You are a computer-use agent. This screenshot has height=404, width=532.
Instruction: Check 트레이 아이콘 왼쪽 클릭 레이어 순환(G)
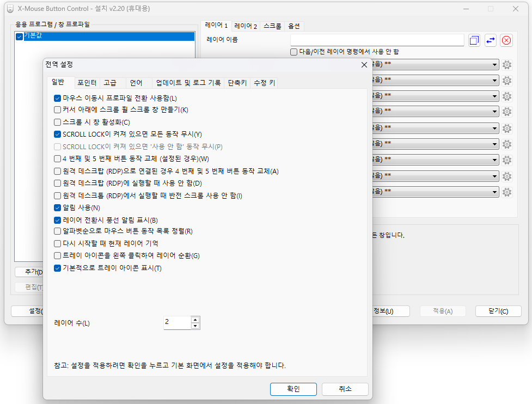point(57,256)
